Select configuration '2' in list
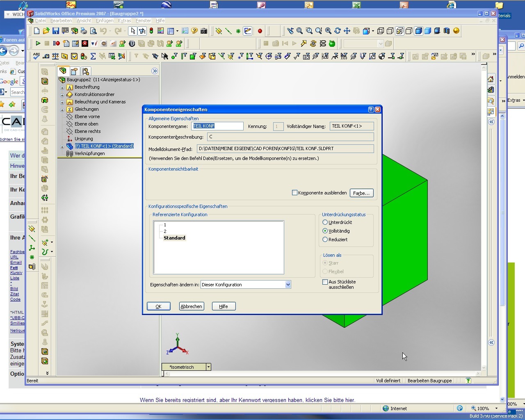The height and width of the screenshot is (420, 525). tap(165, 231)
